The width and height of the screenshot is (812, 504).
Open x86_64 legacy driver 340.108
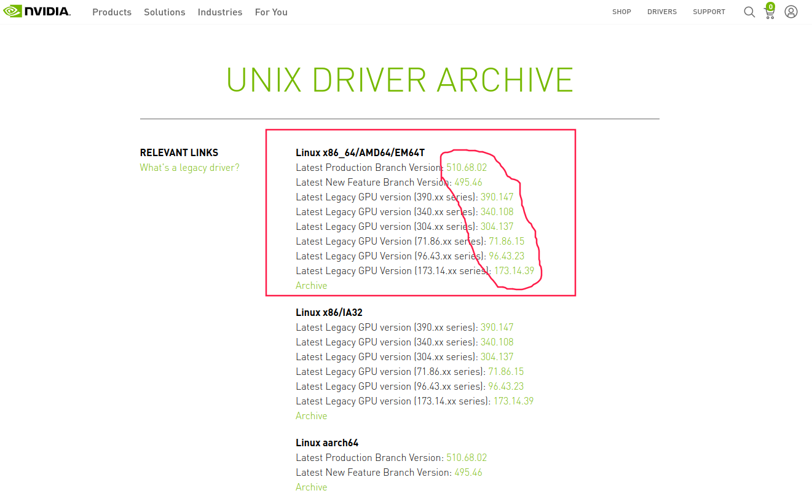[x=497, y=212]
